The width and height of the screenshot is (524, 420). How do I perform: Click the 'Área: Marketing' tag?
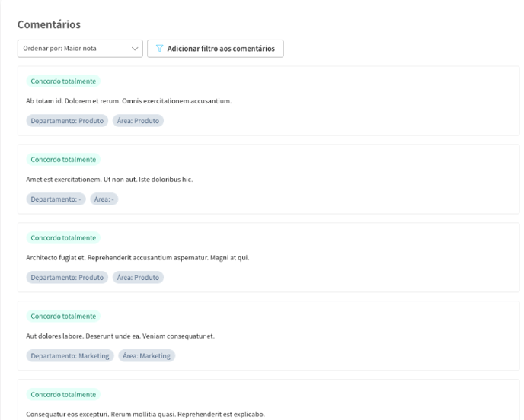(x=146, y=355)
